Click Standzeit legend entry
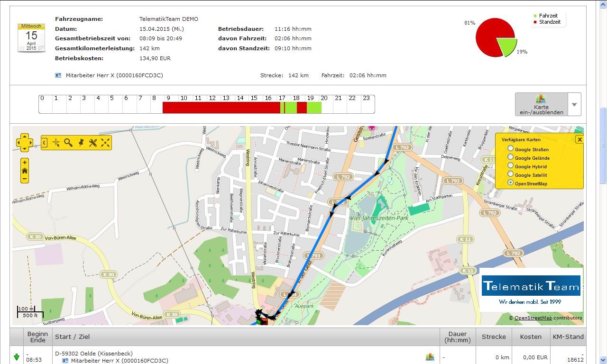Screen dimensions: 607x364 (547, 22)
